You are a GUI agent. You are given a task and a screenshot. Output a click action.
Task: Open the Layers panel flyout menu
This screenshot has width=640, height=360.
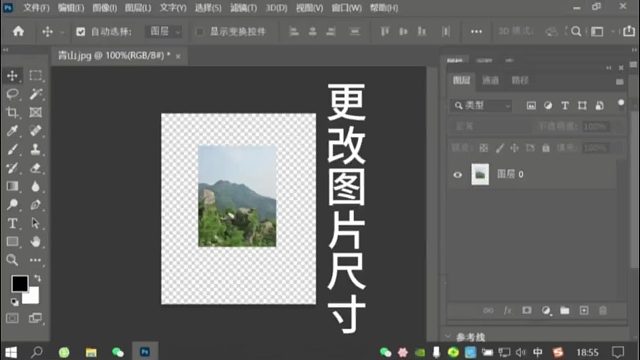click(620, 82)
